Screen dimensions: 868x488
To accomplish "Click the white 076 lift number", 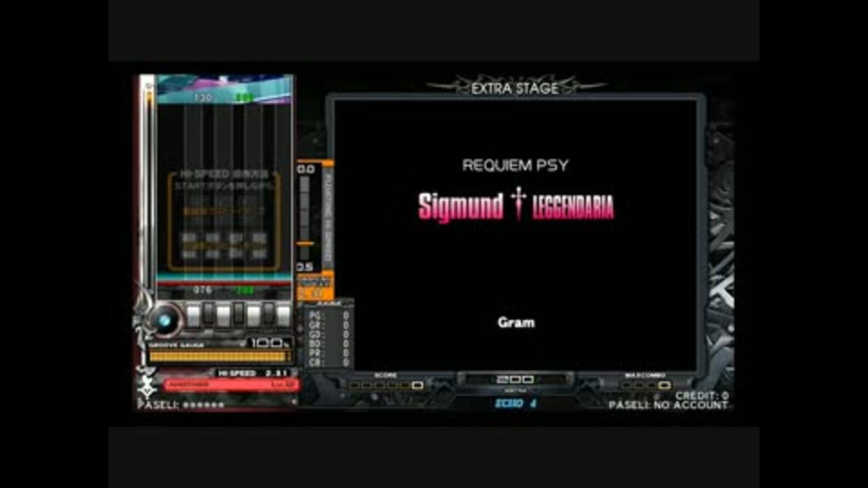I will 203,290.
